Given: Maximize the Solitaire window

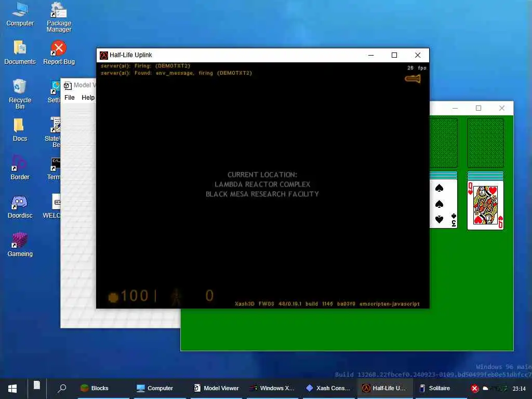Looking at the screenshot, I should (x=478, y=108).
